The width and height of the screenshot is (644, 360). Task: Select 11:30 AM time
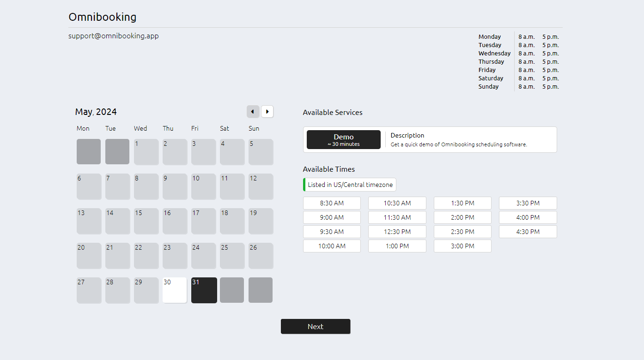pyautogui.click(x=397, y=217)
